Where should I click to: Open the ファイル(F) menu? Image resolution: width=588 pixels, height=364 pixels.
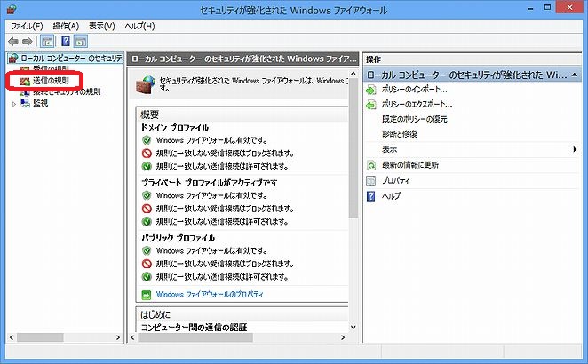point(27,26)
